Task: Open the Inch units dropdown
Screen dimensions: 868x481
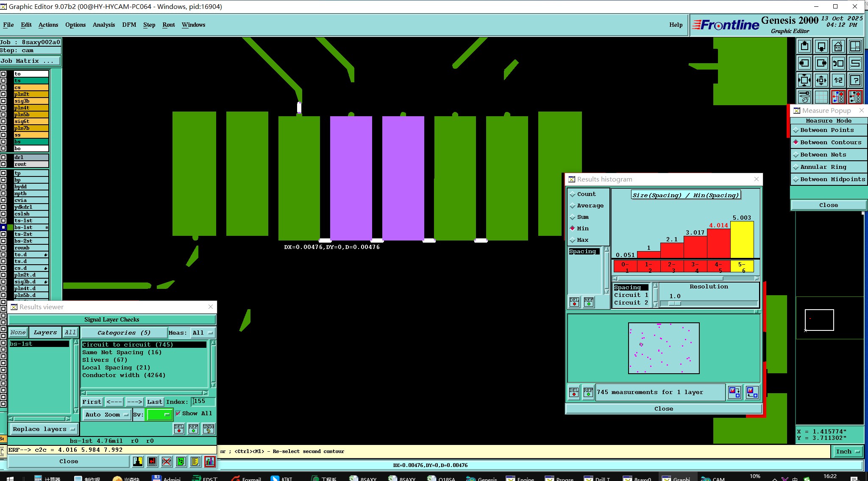Action: tap(847, 452)
